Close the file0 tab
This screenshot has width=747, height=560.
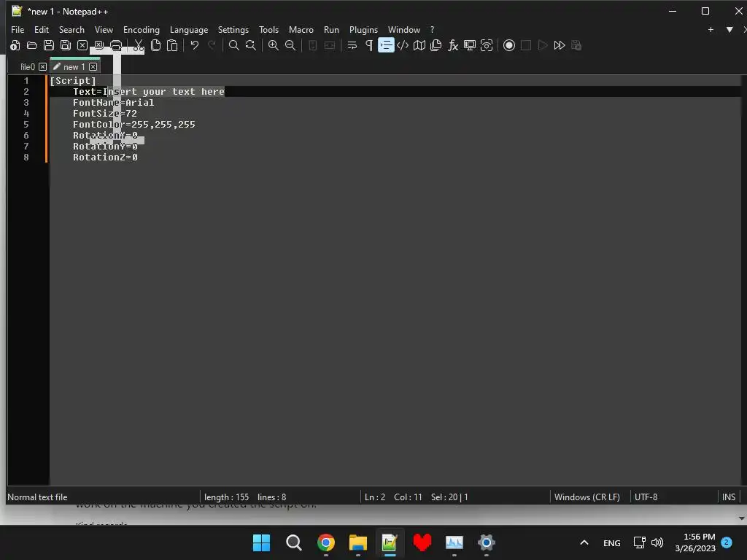click(x=42, y=66)
